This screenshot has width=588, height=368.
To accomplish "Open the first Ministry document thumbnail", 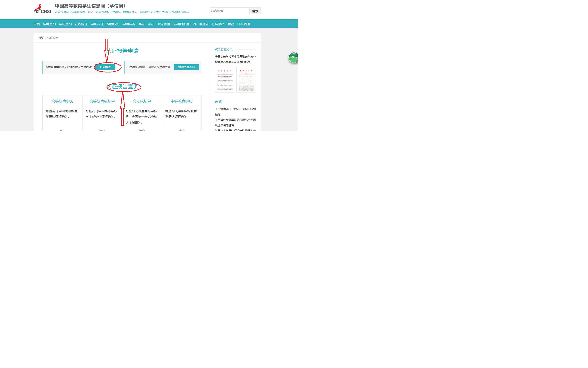I will [224, 80].
